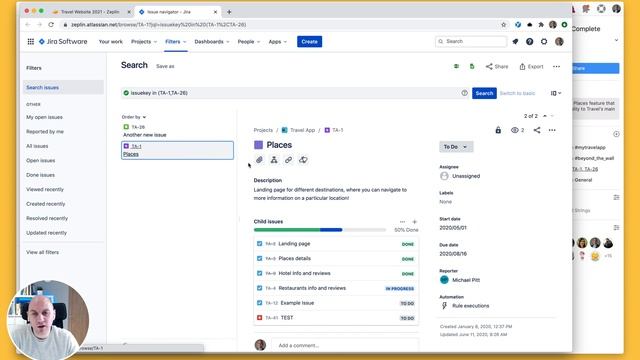Click the add child issue hierarchy icon

274,160
